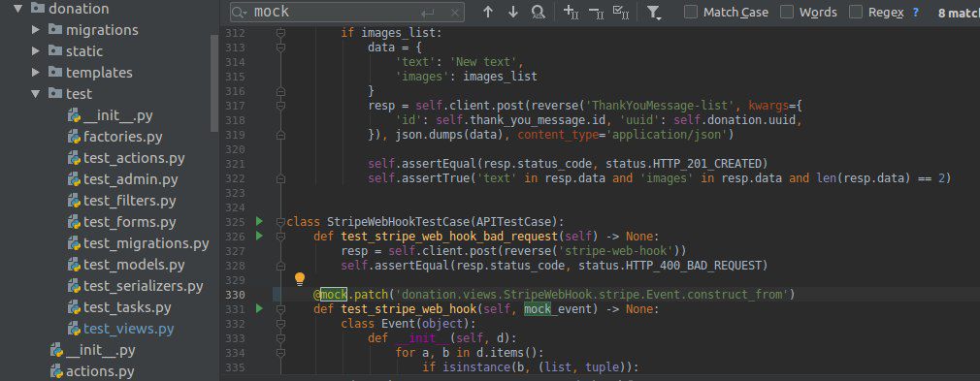Click the new line icon in search field
The width and height of the screenshot is (980, 381).
point(428,13)
